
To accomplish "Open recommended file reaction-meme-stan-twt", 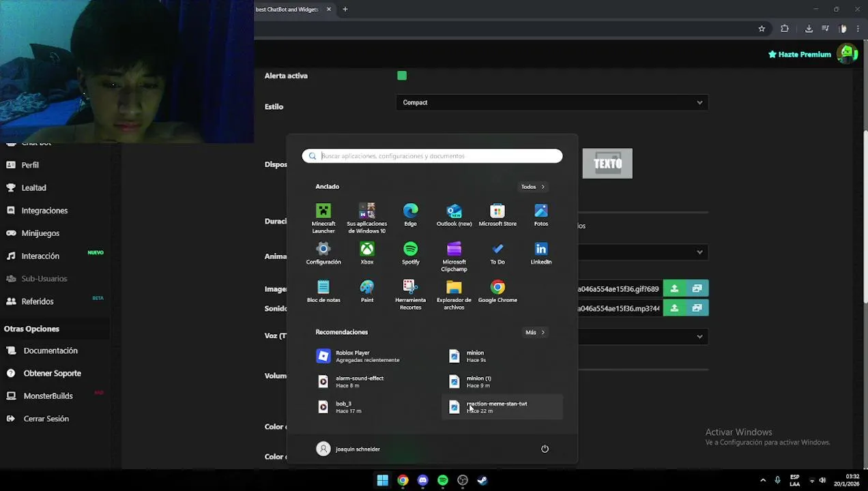I will [503, 407].
